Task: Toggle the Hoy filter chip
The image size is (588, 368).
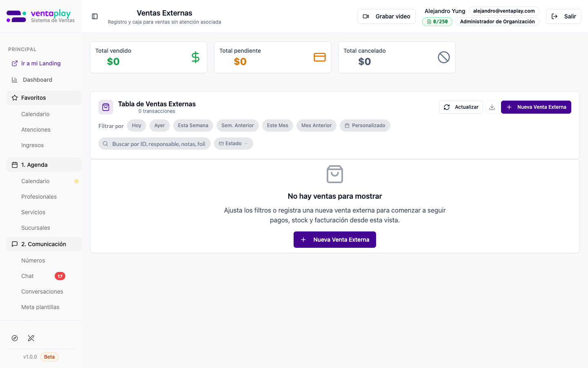Action: [x=136, y=126]
